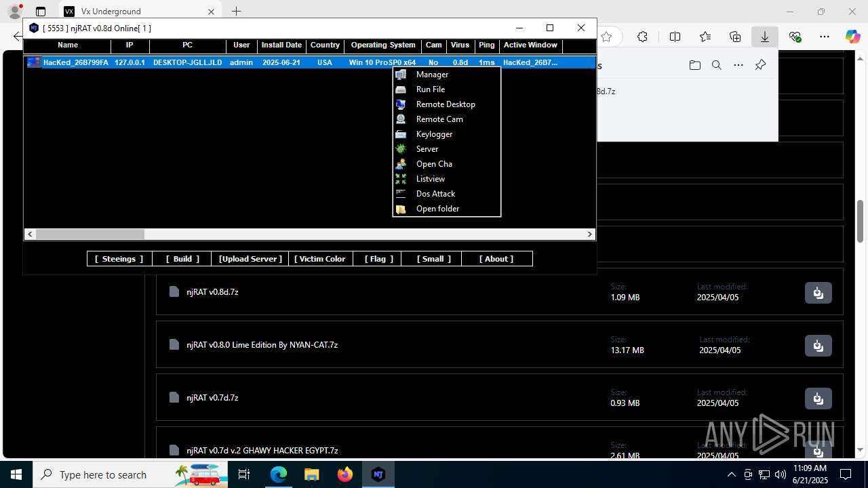Open Edge favorites star list button

pyautogui.click(x=705, y=37)
